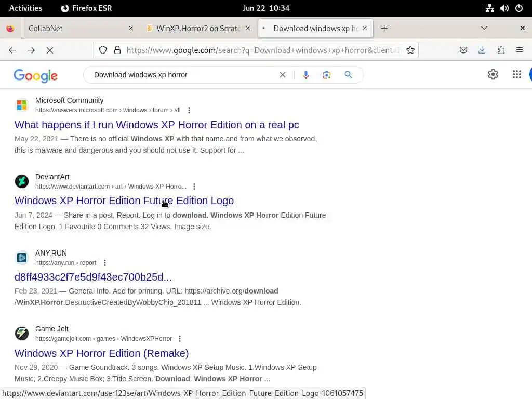
Task: View site security padlock information
Action: (117, 50)
